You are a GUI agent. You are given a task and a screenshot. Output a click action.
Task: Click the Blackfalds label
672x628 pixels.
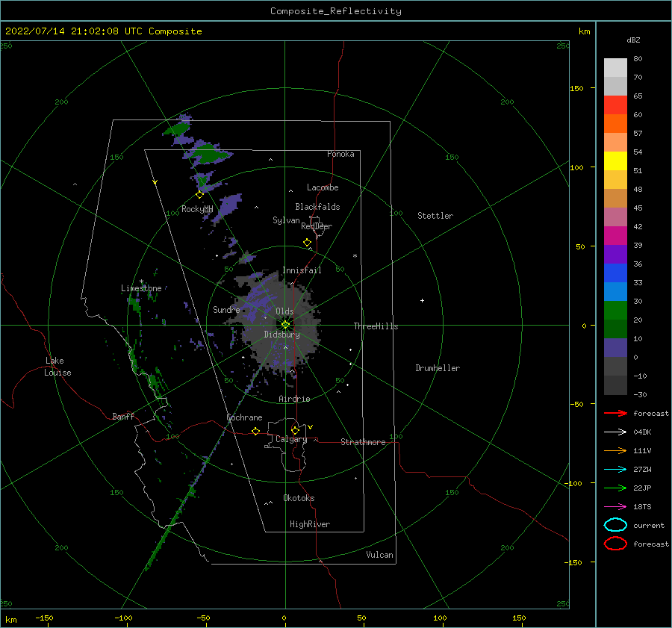[317, 207]
